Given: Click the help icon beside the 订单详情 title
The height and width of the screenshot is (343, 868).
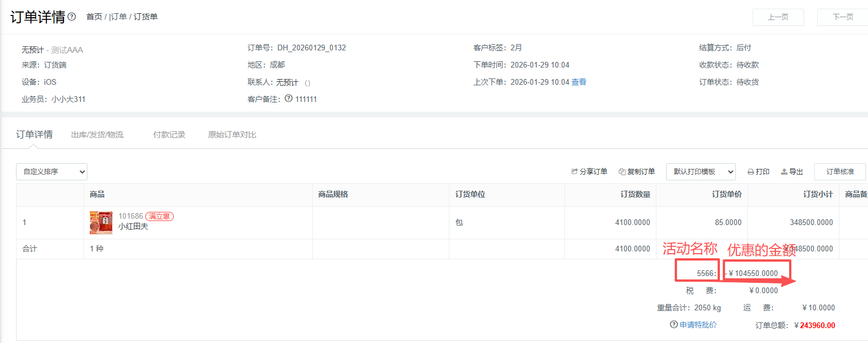Looking at the screenshot, I should coord(71,17).
